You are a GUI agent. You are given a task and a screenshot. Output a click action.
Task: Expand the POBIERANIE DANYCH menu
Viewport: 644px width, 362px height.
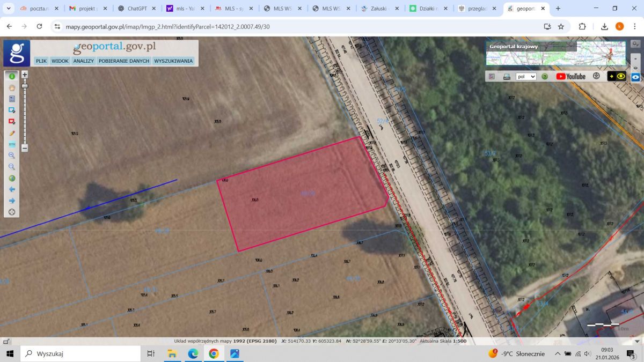(124, 61)
